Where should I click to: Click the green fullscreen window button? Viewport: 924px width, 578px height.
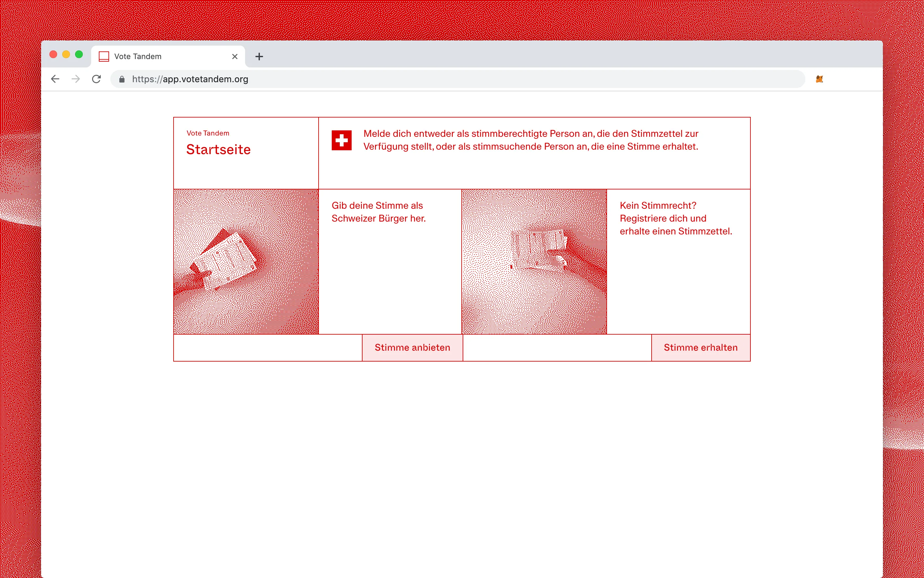tap(79, 54)
